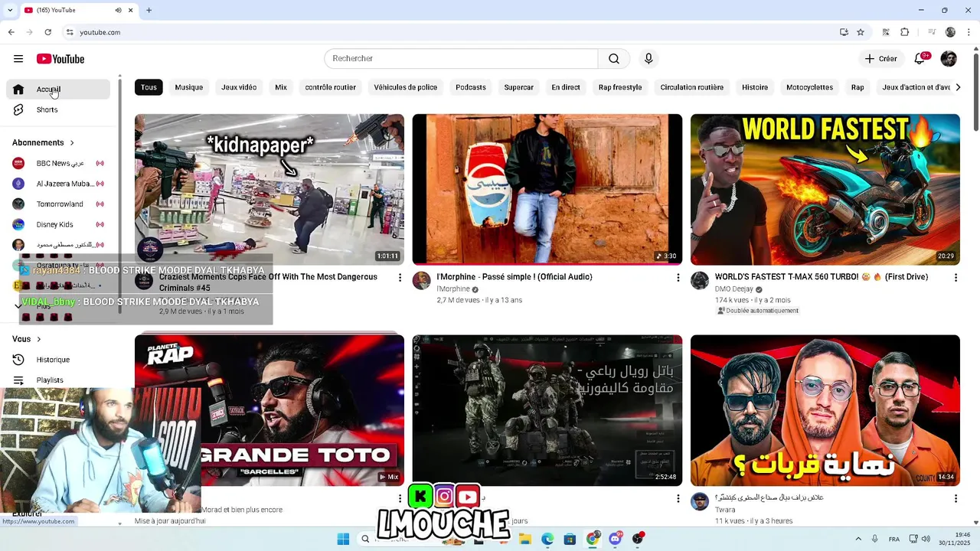This screenshot has width=980, height=551.
Task: Select the Jeux vidéo filter chip
Action: click(x=239, y=87)
